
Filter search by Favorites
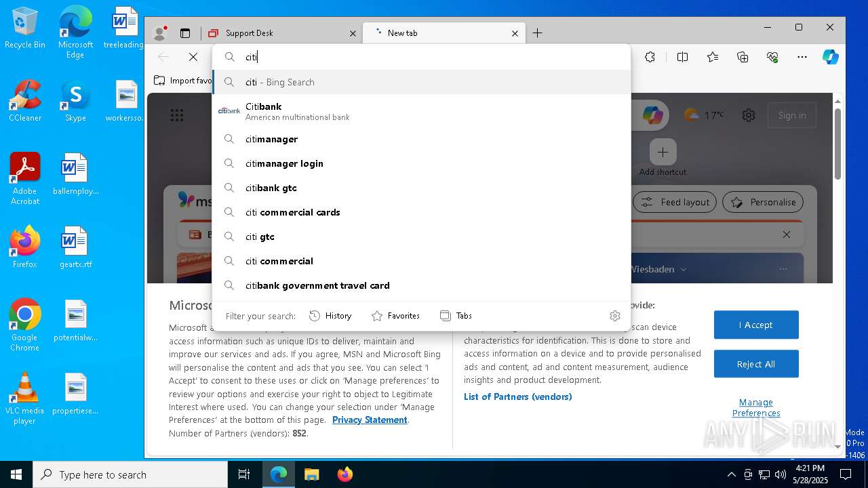pyautogui.click(x=395, y=316)
